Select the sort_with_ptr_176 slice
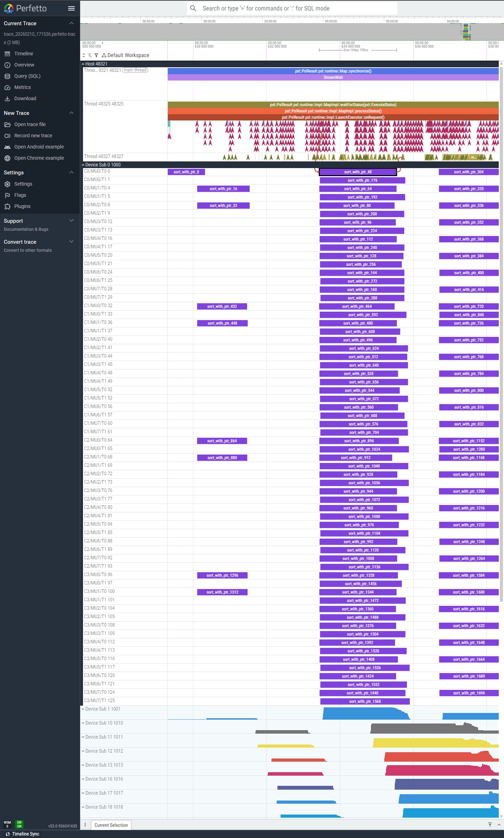504x838 pixels. click(362, 180)
